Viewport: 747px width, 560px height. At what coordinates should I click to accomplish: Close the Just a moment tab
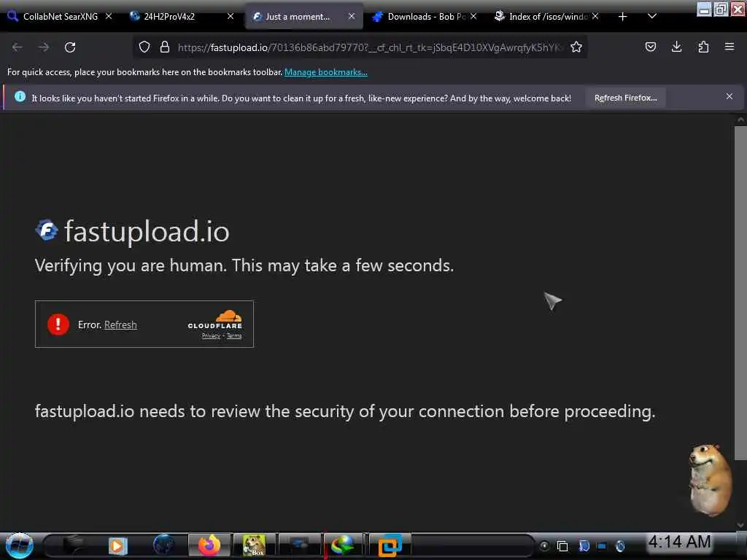click(352, 16)
